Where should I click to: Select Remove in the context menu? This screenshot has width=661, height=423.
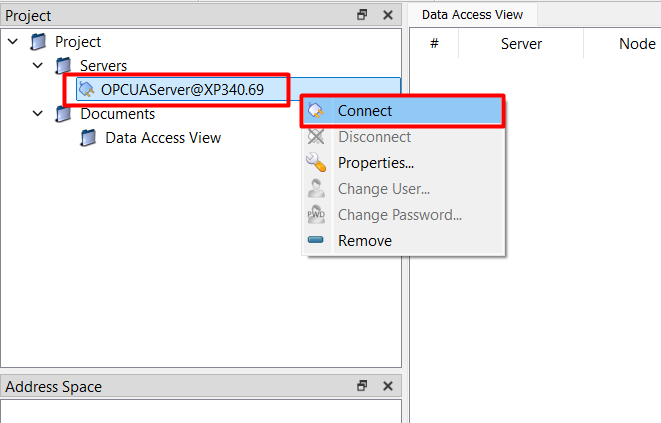click(365, 241)
